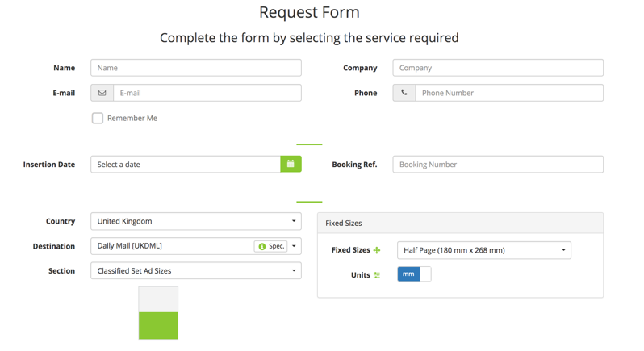This screenshot has width=644, height=351.
Task: Tick the Remember Me checkbox
Action: click(98, 119)
